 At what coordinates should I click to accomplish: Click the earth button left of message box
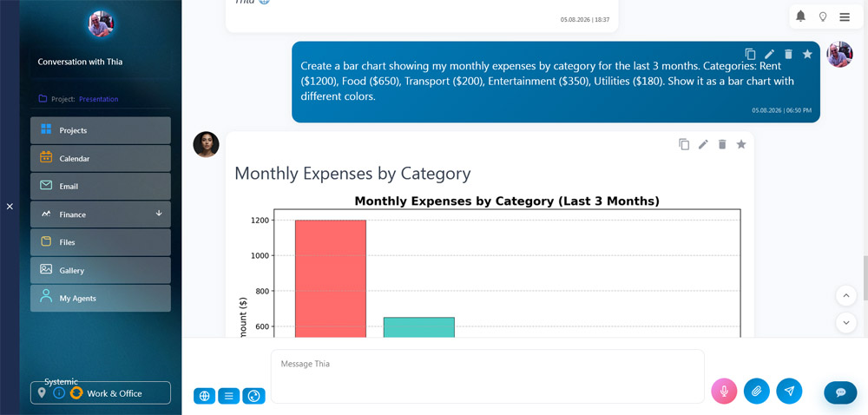(x=253, y=396)
